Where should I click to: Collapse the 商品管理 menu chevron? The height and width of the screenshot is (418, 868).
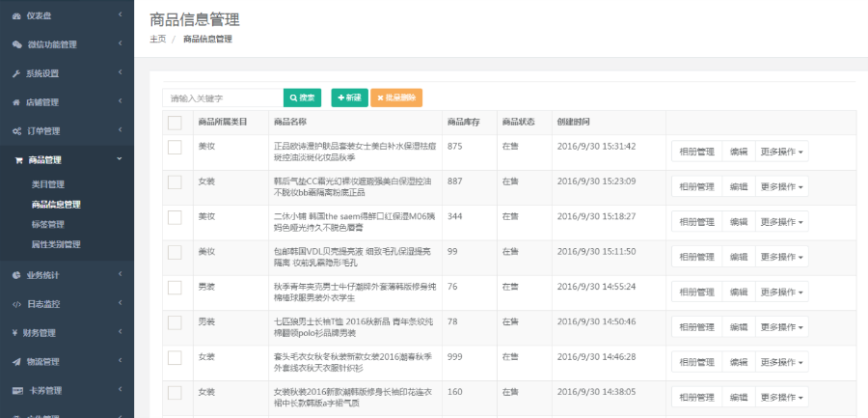[120, 159]
